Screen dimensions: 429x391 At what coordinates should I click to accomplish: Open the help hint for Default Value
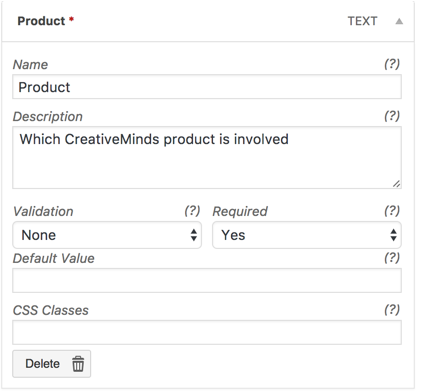tap(392, 258)
